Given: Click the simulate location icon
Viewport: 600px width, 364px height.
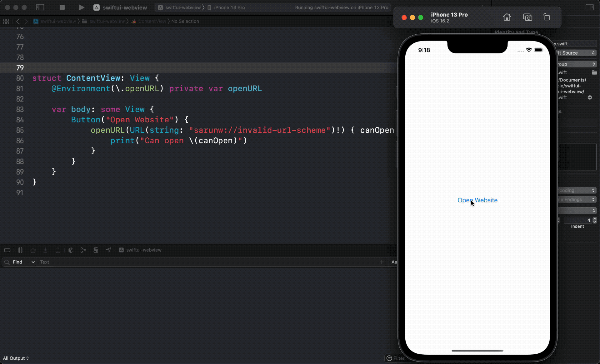Looking at the screenshot, I should 108,250.
